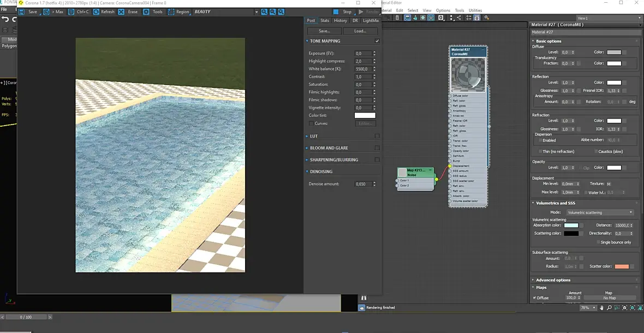The width and height of the screenshot is (644, 333).
Task: Click the Denoise amount input field
Action: click(363, 184)
